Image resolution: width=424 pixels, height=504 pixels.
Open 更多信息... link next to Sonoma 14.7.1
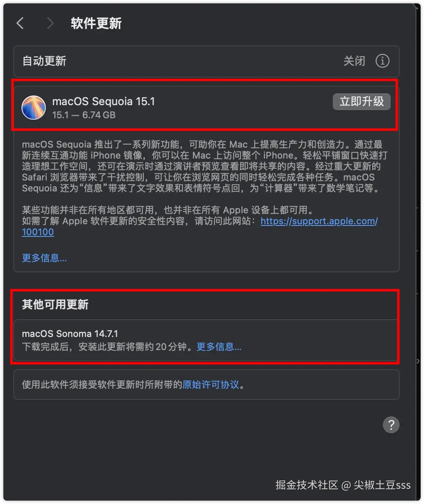pos(219,347)
